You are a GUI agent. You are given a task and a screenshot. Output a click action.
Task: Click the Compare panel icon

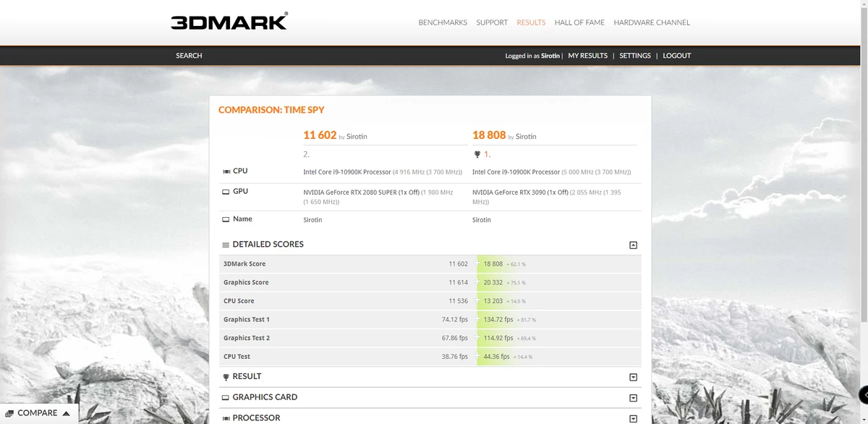coord(9,413)
